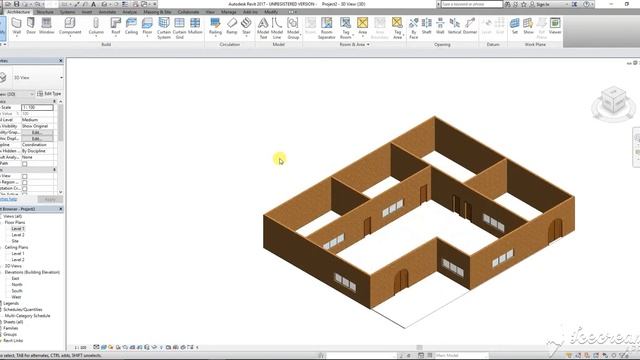
Task: Switch to the Massing & Site tab
Action: (157, 12)
